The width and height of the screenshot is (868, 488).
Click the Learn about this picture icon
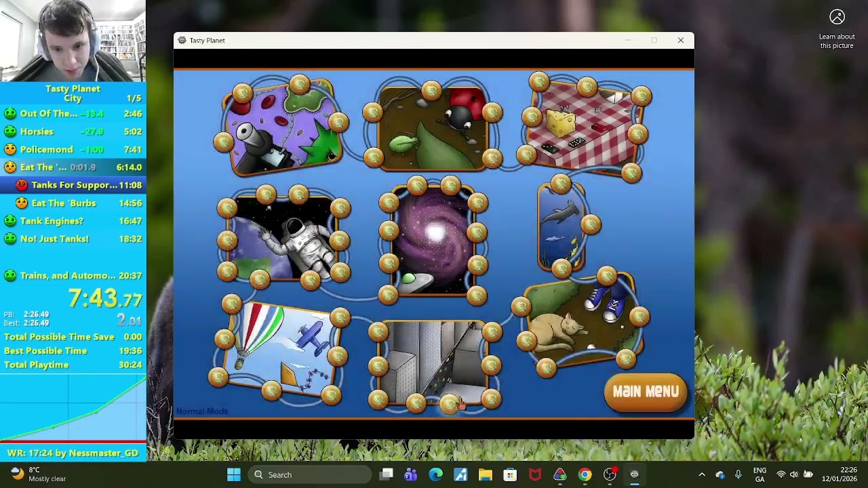[837, 17]
